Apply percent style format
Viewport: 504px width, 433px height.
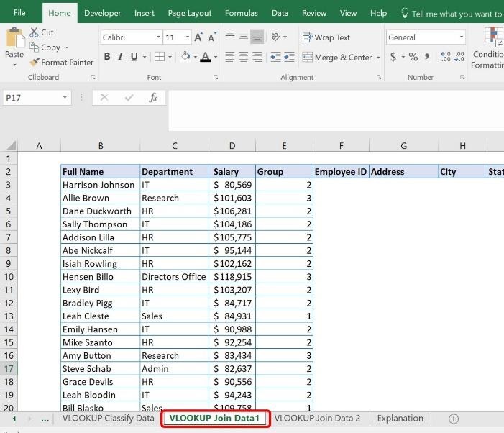tap(413, 57)
